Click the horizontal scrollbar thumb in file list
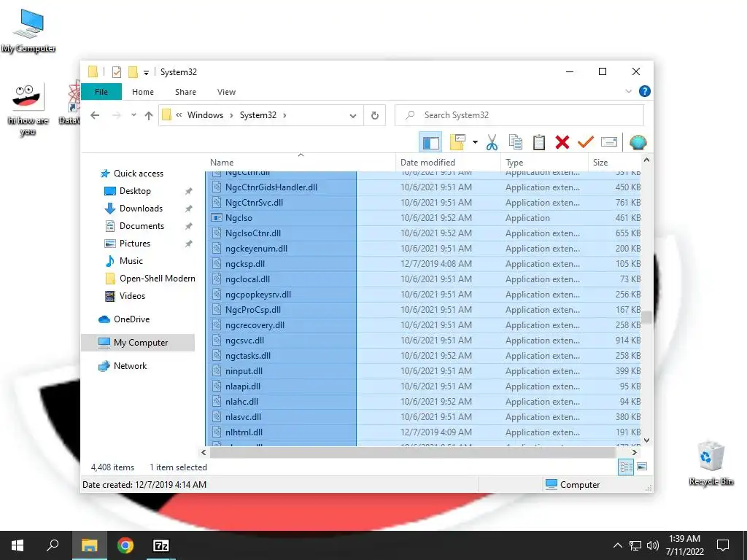The width and height of the screenshot is (747, 560). click(x=413, y=452)
